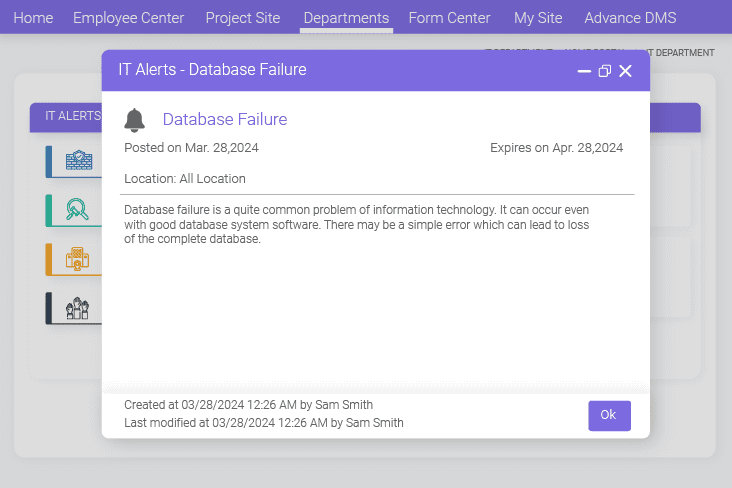The width and height of the screenshot is (732, 488).
Task: Close the Database Failure dialog
Action: [x=625, y=71]
